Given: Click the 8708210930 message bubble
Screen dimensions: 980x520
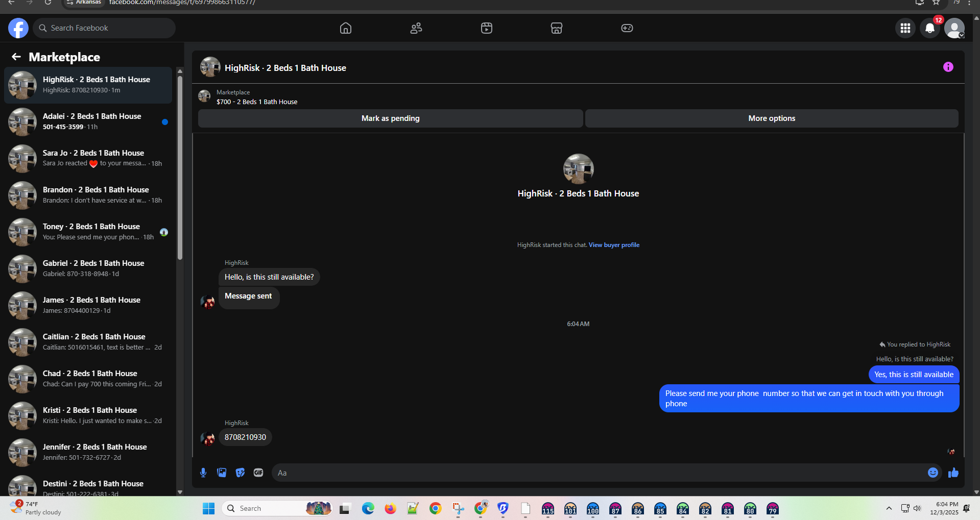Looking at the screenshot, I should [x=245, y=437].
